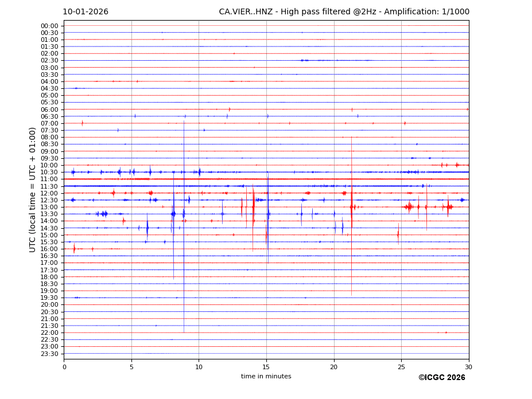Click the 06:00 time row label
Screen dimensions: 532x399
(49, 109)
